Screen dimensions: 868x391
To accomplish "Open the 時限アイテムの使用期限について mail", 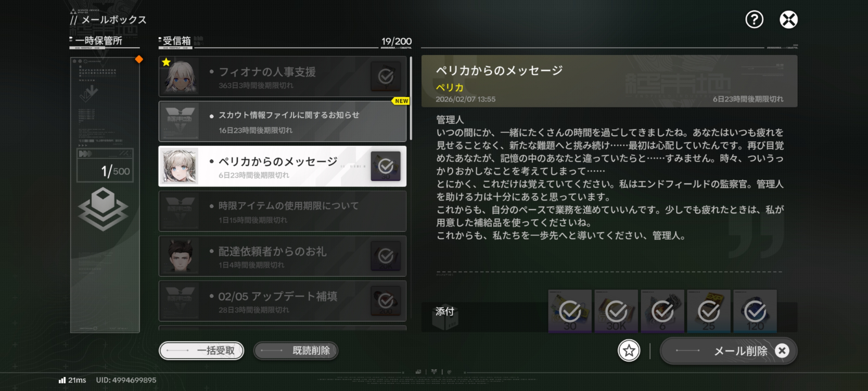I will (x=282, y=211).
